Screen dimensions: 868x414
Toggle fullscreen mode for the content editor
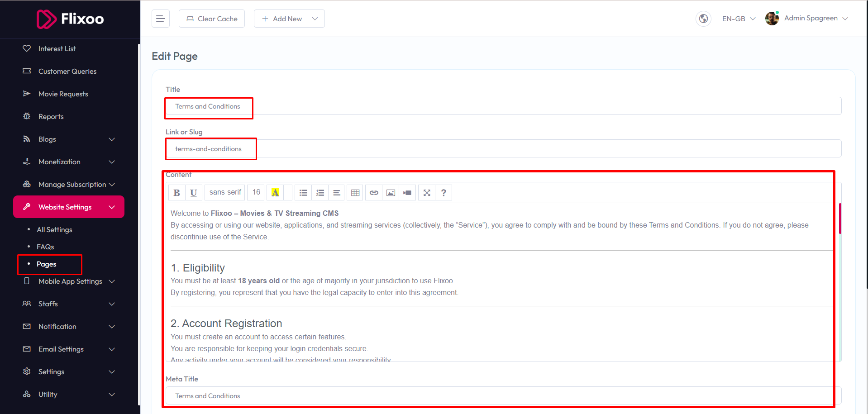click(426, 193)
